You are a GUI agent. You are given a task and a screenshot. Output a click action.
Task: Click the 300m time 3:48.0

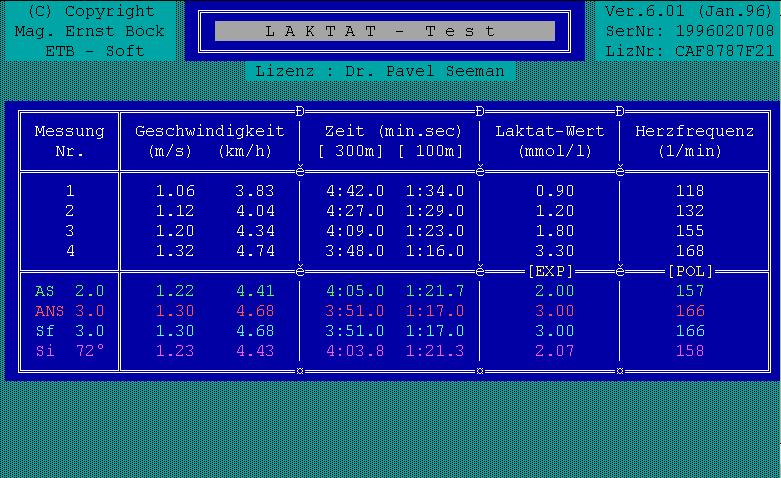pyautogui.click(x=355, y=250)
